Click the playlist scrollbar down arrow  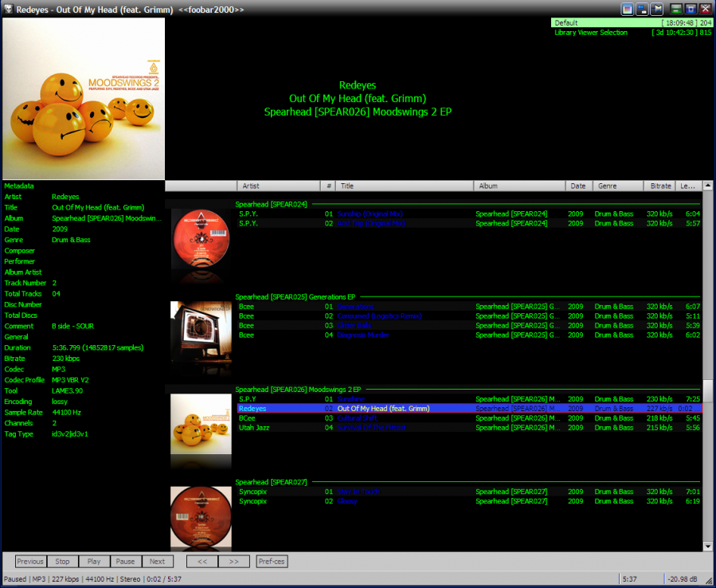tap(708, 546)
